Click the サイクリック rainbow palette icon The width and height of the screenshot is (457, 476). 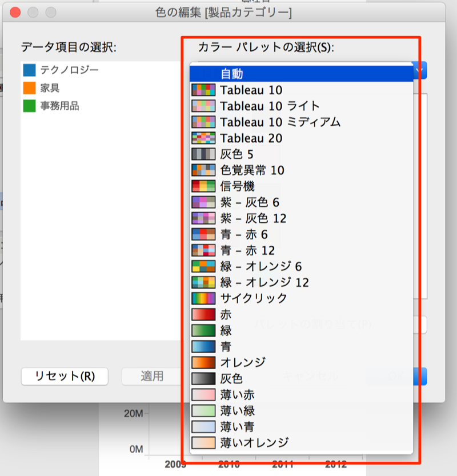(204, 298)
